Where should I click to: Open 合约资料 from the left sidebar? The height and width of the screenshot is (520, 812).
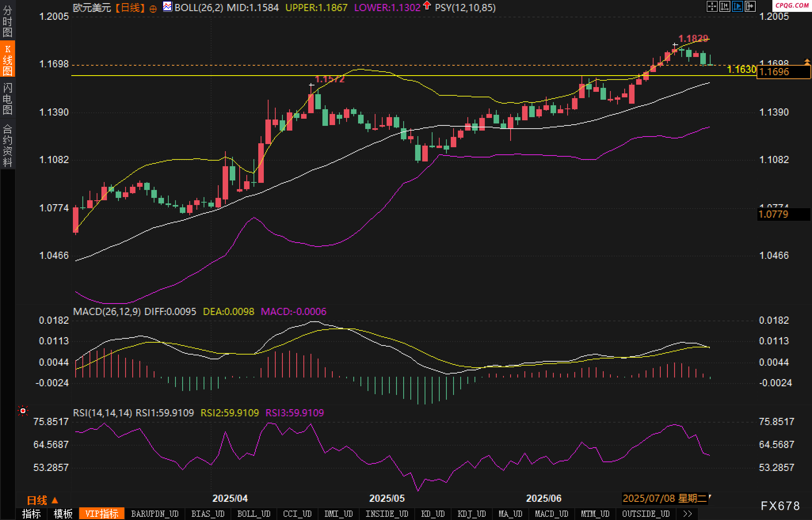[8, 145]
